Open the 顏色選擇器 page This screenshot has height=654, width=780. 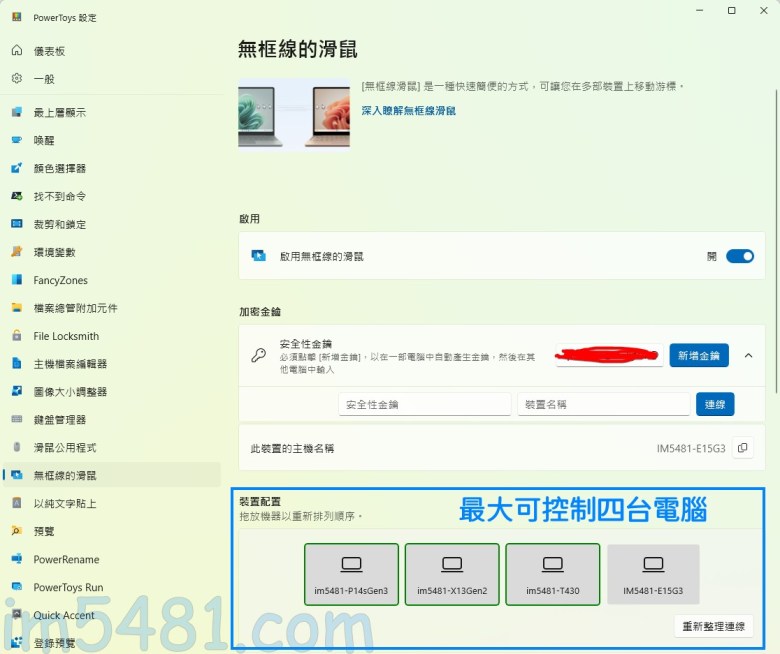click(114, 168)
